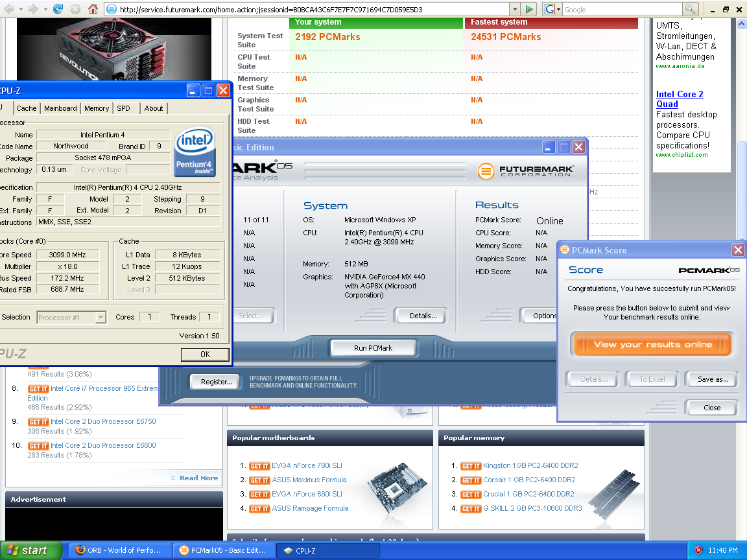
Task: Open the browser Home icon
Action: 93,9
